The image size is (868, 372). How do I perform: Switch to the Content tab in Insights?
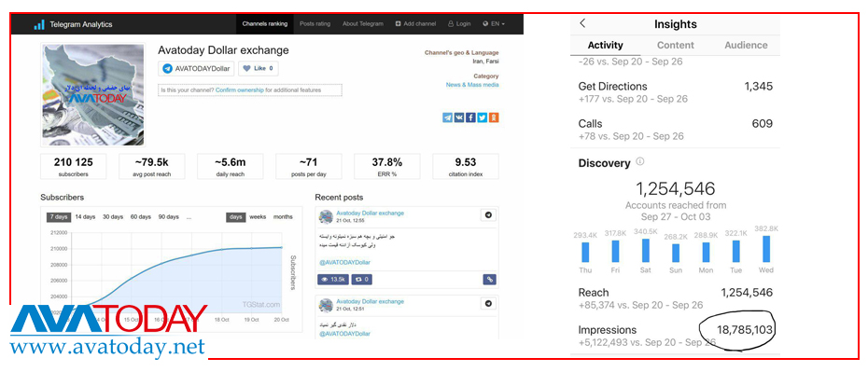(676, 46)
